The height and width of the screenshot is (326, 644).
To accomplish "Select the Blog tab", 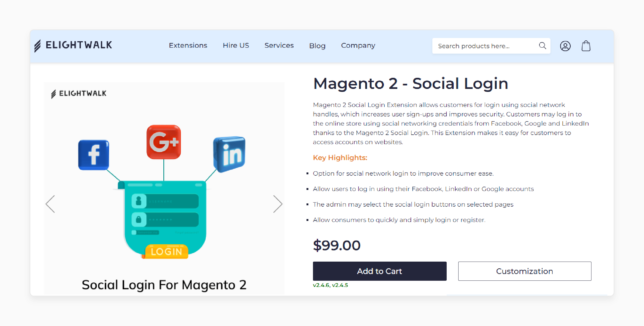I will (x=316, y=45).
